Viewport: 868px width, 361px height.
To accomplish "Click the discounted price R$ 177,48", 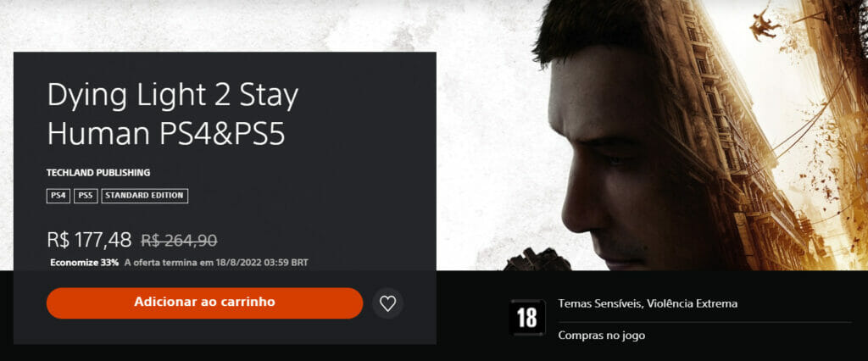I will pos(89,240).
